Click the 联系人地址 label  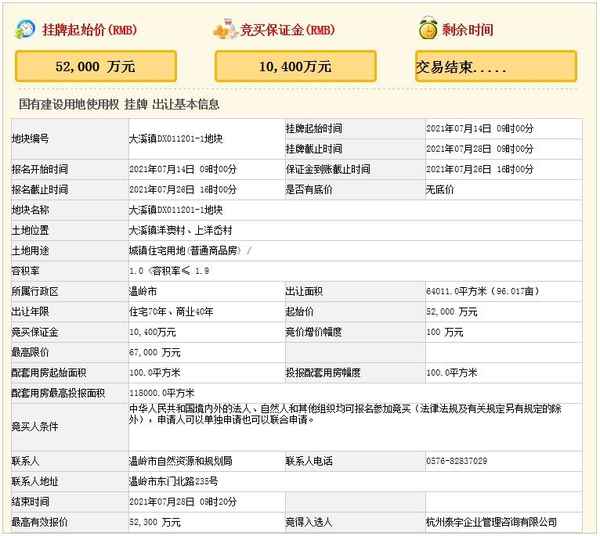pos(35,481)
